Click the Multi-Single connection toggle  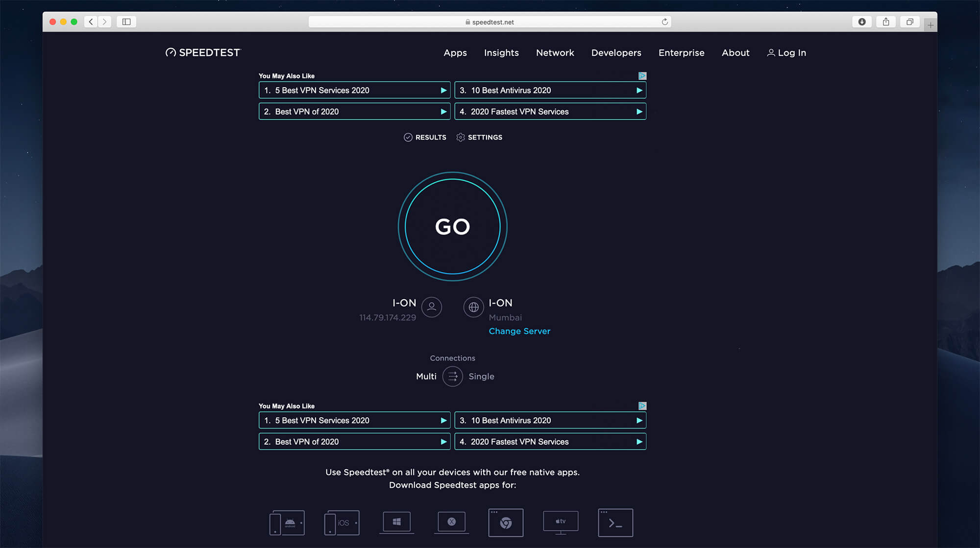452,376
